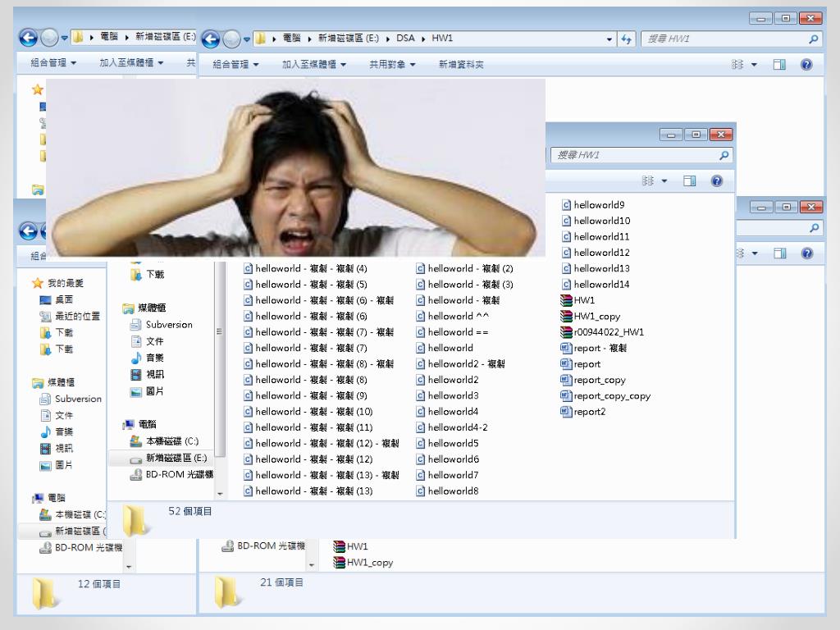
Task: Toggle preview pane icon in front HW1 window
Action: (689, 181)
